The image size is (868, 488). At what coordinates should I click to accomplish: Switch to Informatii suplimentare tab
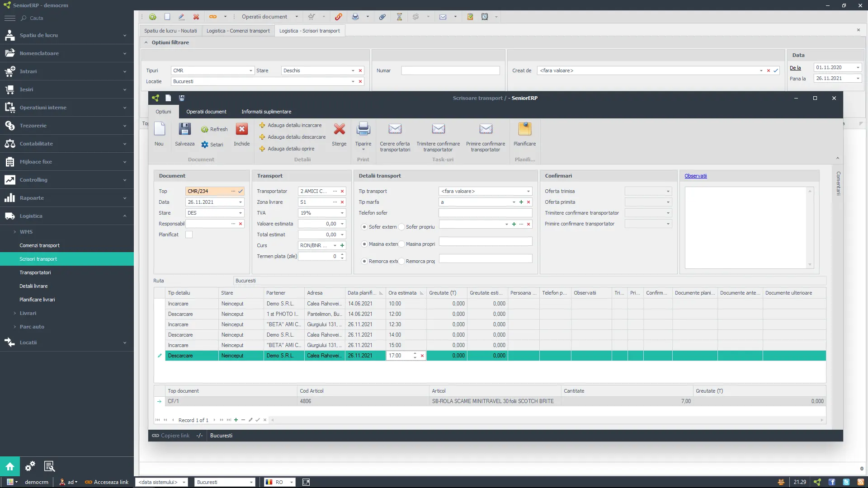click(x=267, y=112)
